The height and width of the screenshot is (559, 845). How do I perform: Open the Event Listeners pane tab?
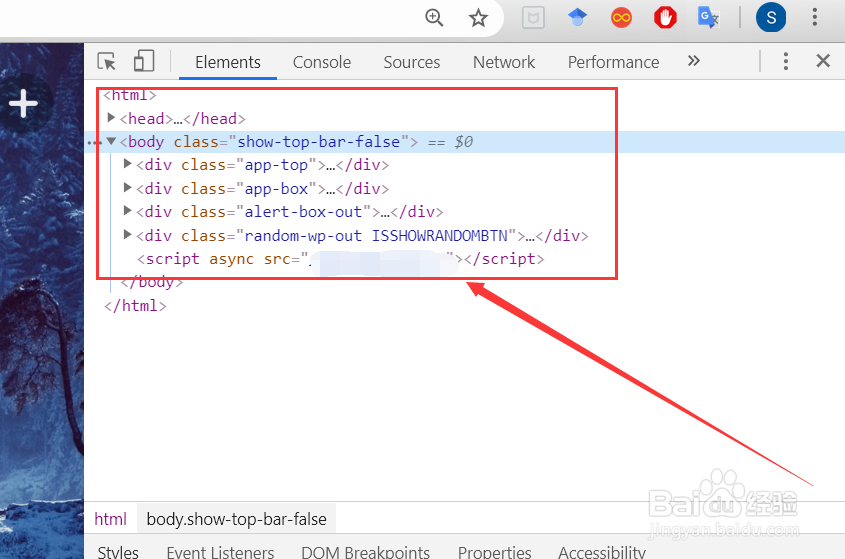pyautogui.click(x=220, y=551)
